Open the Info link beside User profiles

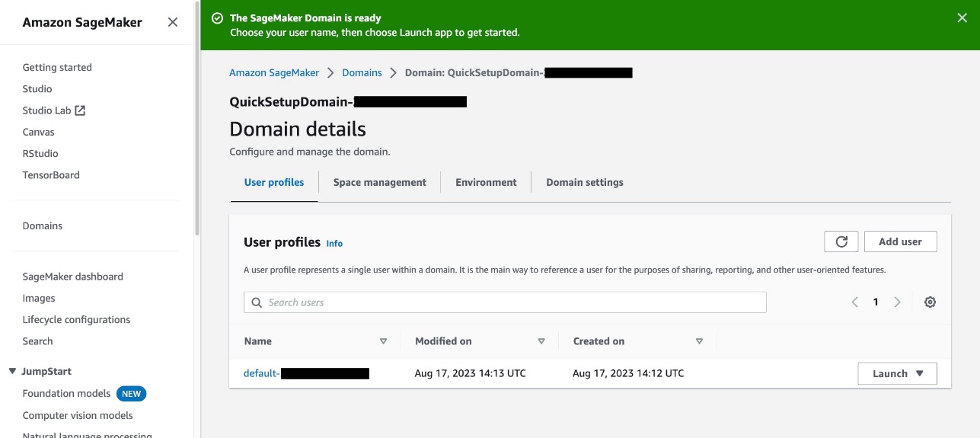334,244
